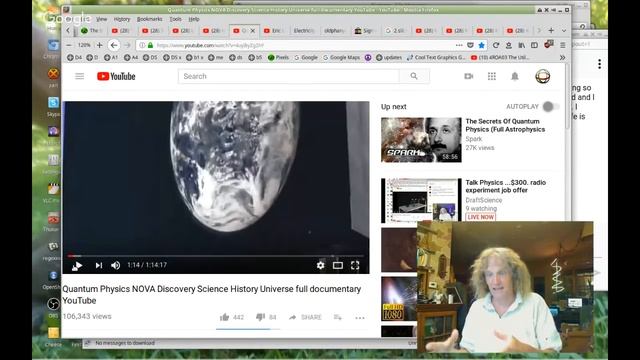Like the video thumbs up
This screenshot has height=360, width=640.
click(x=224, y=317)
